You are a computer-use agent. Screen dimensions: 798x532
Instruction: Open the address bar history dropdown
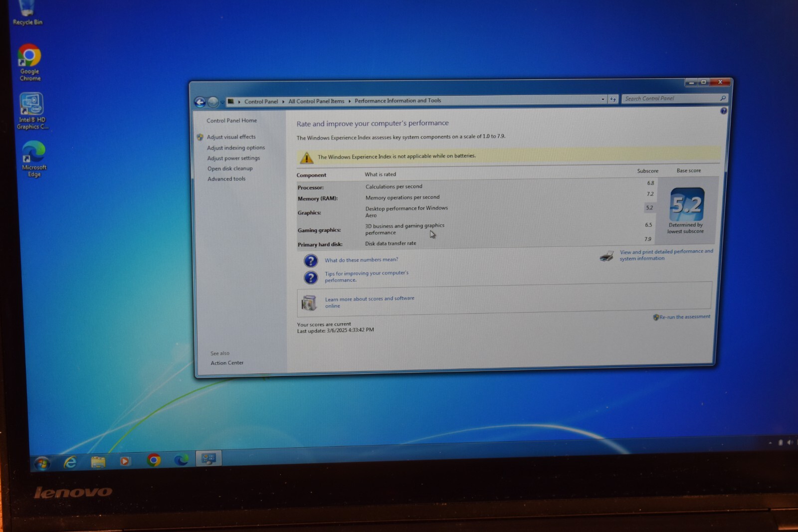point(602,99)
